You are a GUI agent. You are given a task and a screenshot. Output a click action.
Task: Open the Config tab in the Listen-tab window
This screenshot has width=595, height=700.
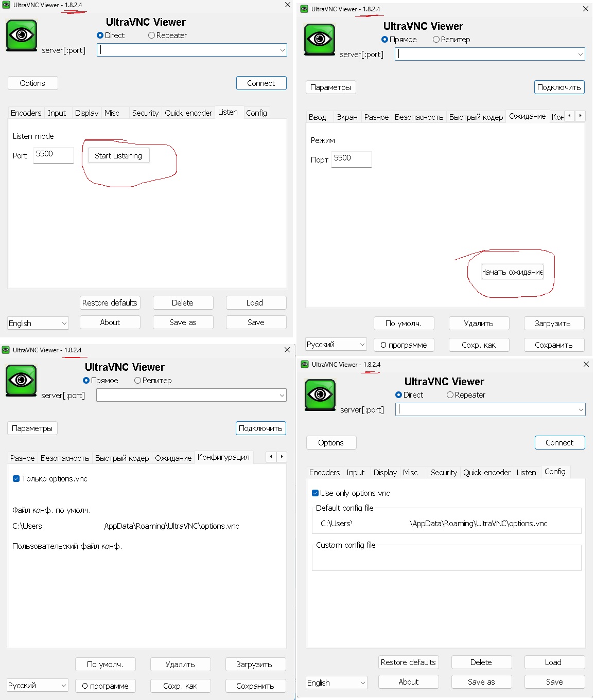[x=256, y=113]
